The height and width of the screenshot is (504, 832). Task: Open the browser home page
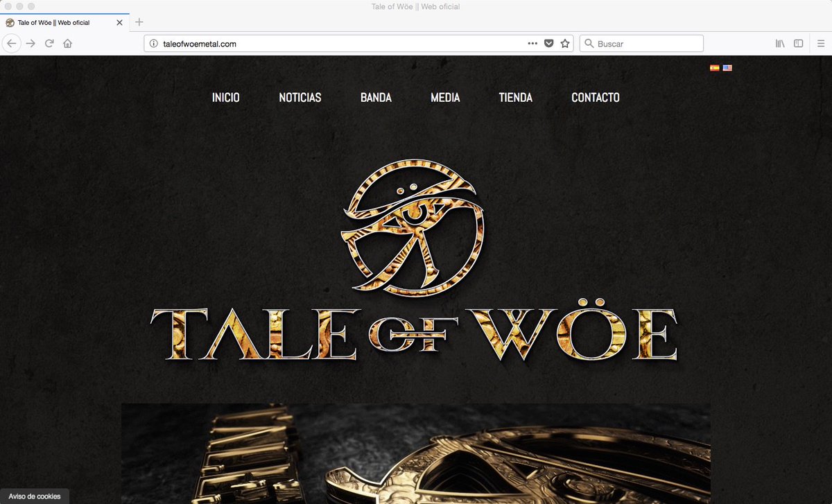[x=67, y=43]
